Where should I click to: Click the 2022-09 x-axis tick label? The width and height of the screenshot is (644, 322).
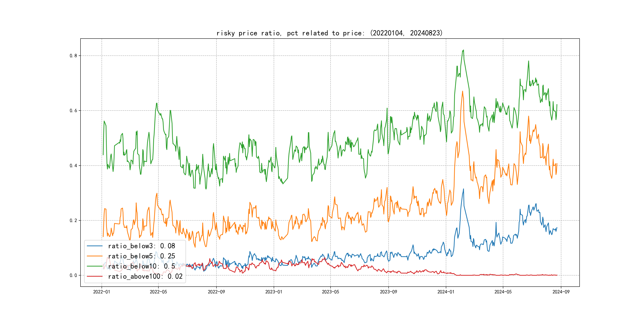tap(216, 292)
